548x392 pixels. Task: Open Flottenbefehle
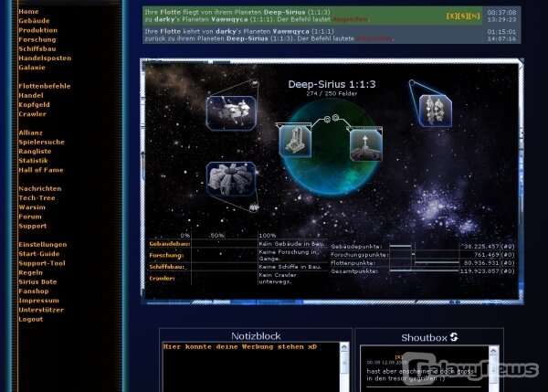click(45, 87)
